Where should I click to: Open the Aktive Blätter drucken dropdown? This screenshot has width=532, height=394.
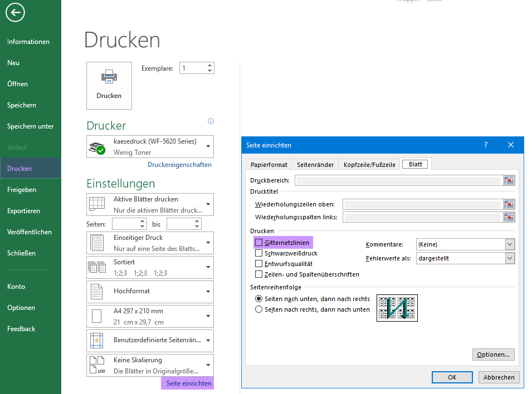click(208, 204)
